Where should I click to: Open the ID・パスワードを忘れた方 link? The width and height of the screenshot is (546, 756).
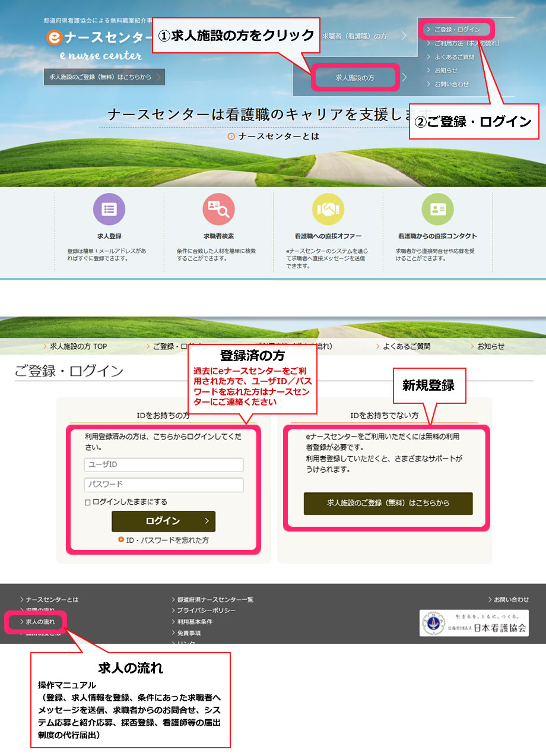163,540
